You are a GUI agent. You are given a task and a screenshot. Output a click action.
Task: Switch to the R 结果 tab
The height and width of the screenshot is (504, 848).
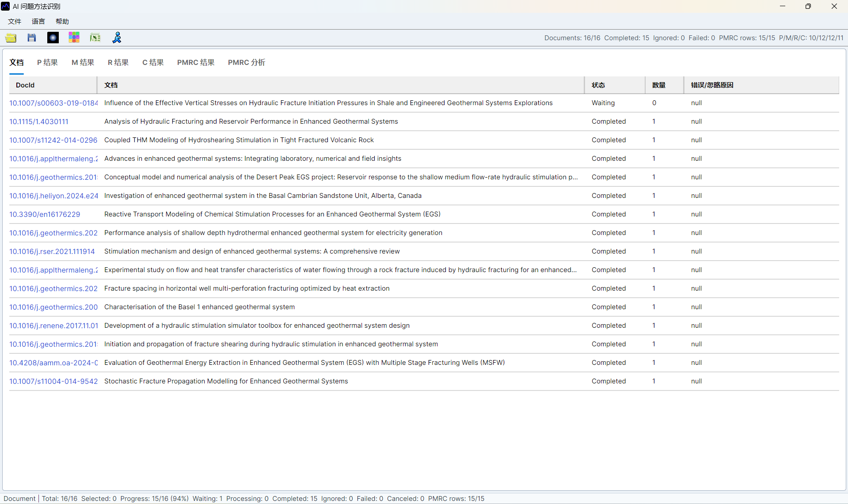click(118, 62)
